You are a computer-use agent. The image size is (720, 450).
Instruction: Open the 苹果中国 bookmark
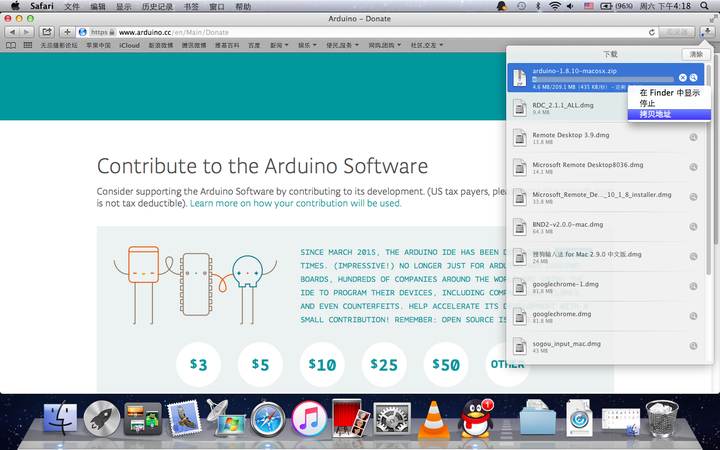tap(99, 45)
